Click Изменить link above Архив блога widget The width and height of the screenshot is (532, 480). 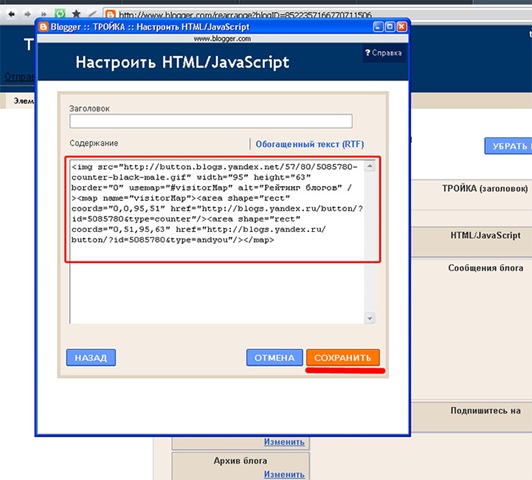[x=284, y=442]
